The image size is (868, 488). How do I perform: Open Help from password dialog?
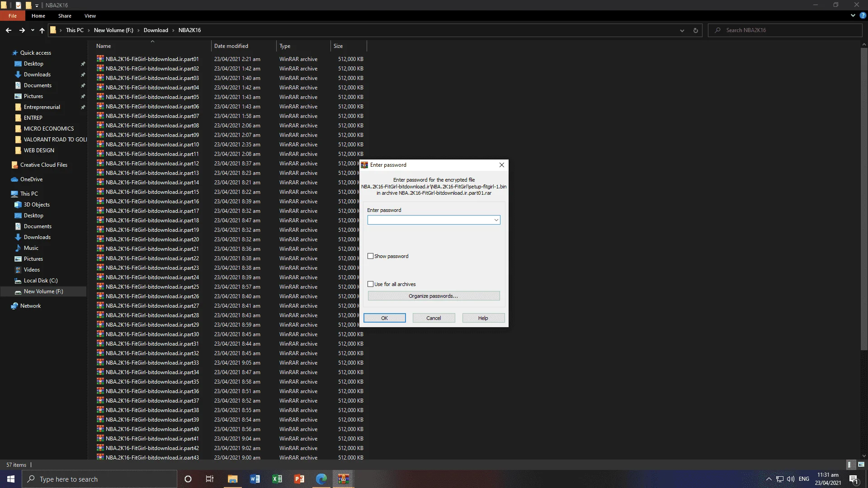pyautogui.click(x=483, y=318)
